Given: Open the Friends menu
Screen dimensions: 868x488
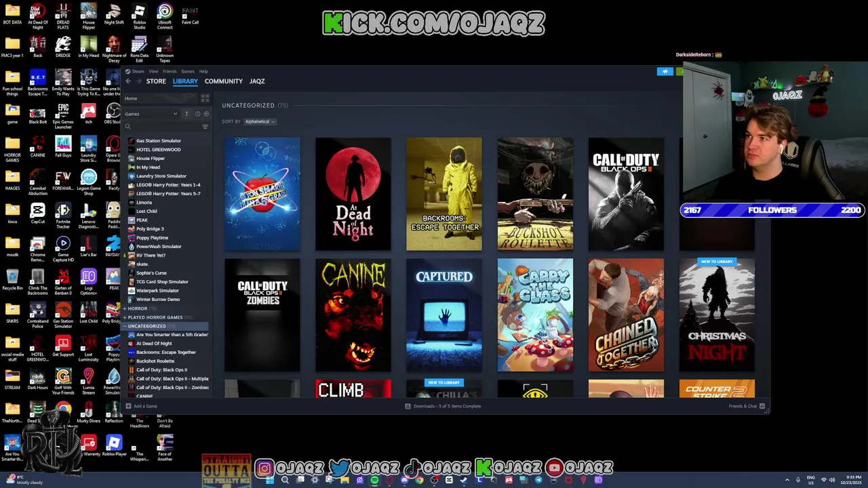Looking at the screenshot, I should pos(170,71).
